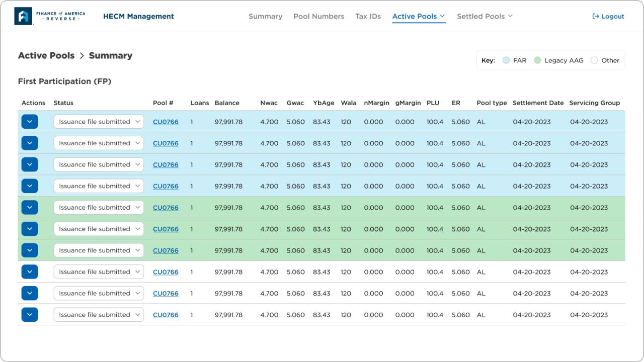This screenshot has width=644, height=362.
Task: Click the First Participation (FP) heading
Action: coord(64,81)
